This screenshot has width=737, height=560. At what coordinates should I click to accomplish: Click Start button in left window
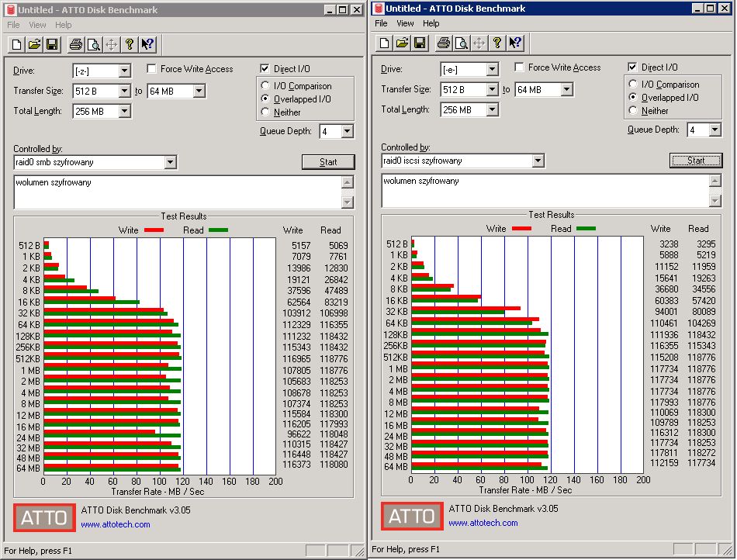[328, 162]
